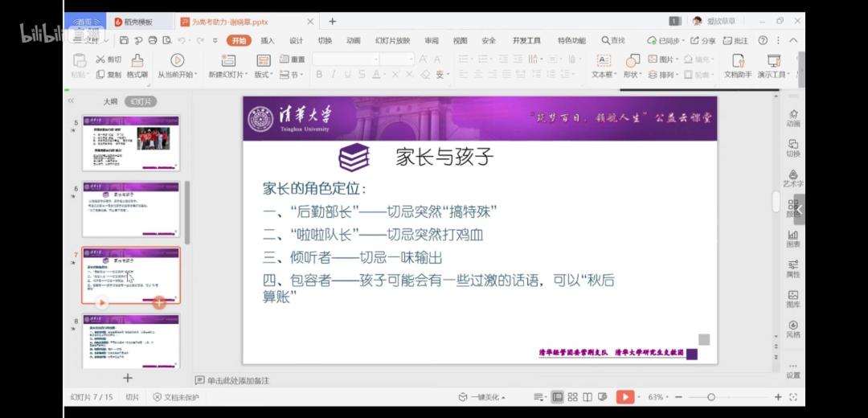Open the Review (审阅) ribbon tab
The height and width of the screenshot is (418, 868).
point(432,40)
